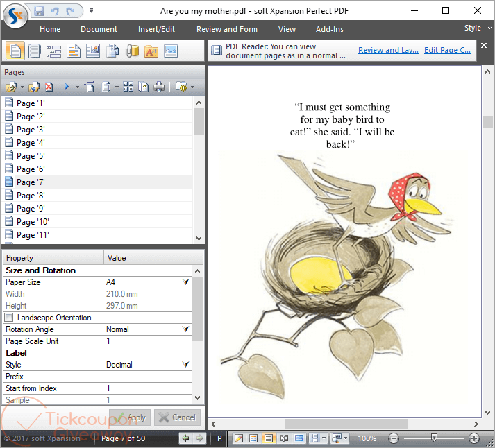Select the Pages panel icon in panel toolbar

(15, 51)
